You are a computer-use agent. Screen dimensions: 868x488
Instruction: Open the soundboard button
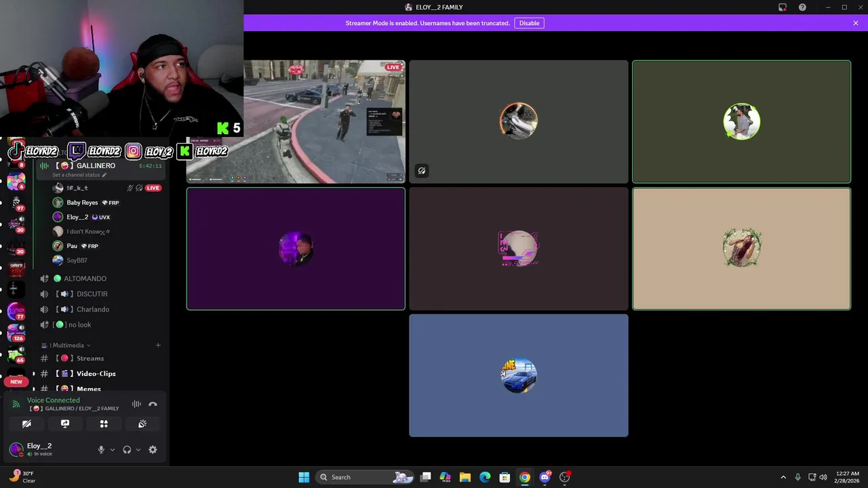(x=142, y=424)
